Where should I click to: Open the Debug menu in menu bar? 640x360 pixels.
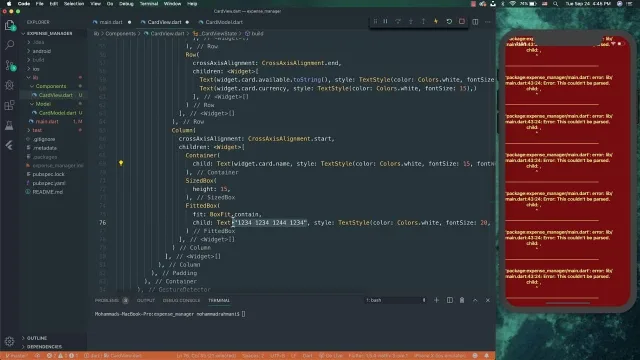[126, 4]
